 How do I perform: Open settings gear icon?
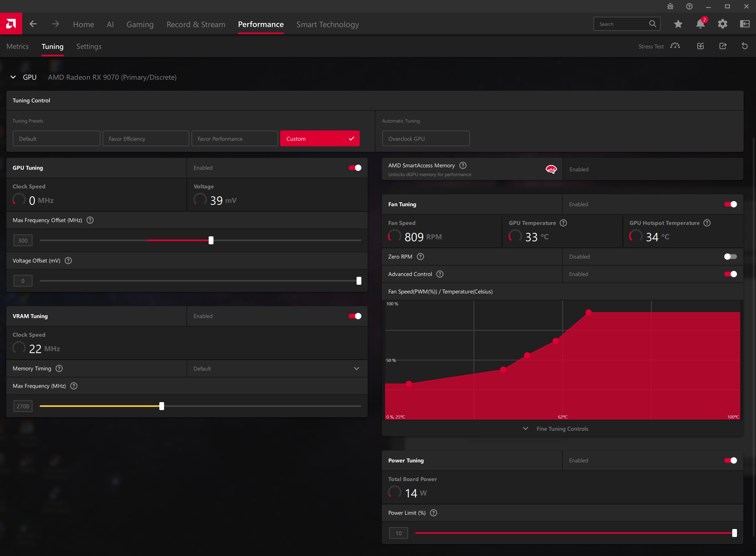pos(722,24)
